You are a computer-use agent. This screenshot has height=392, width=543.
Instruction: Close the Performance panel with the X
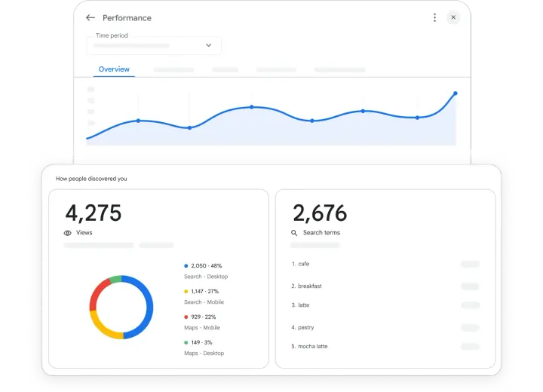tap(453, 17)
